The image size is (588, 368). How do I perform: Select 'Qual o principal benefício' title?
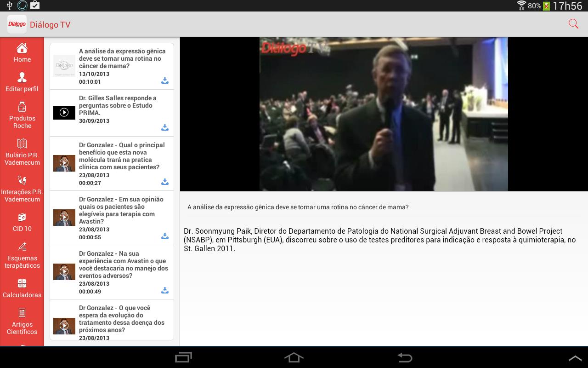pos(122,156)
